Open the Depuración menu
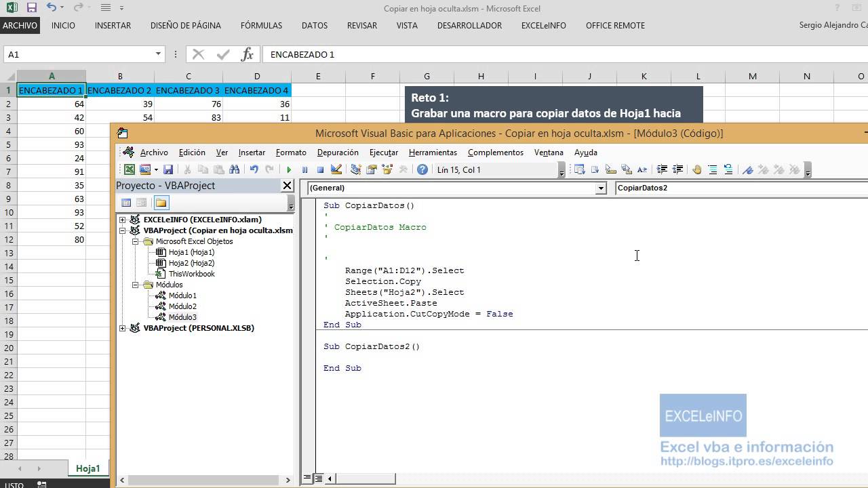Viewport: 868px width, 488px height. pos(338,152)
